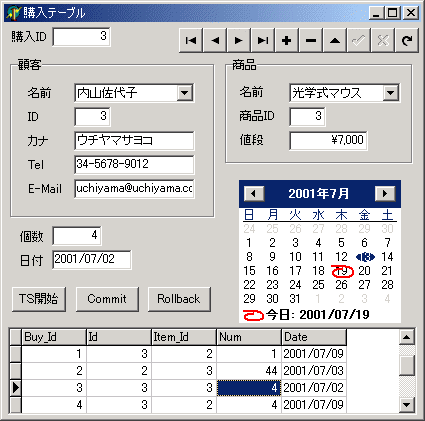Image resolution: width=425 pixels, height=421 pixels.
Task: Click the Item_Id column header
Action: click(x=184, y=337)
